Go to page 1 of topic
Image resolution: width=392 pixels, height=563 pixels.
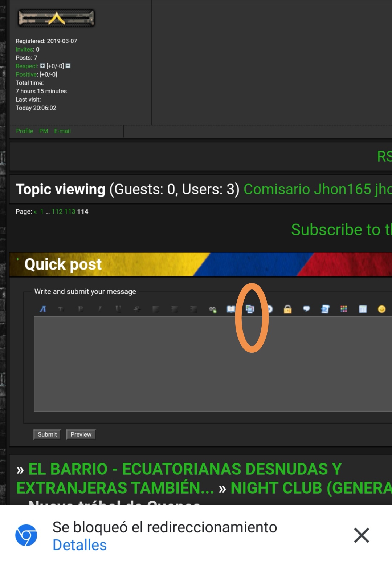click(x=42, y=211)
